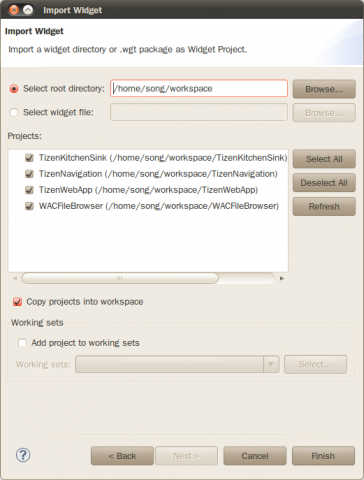
Task: Focus the root directory path field
Action: click(199, 88)
